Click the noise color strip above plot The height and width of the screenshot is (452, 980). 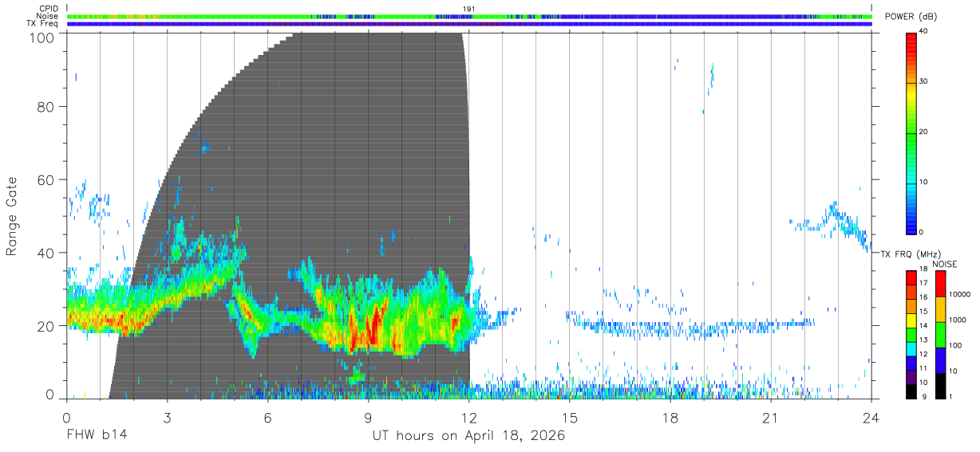click(x=469, y=16)
